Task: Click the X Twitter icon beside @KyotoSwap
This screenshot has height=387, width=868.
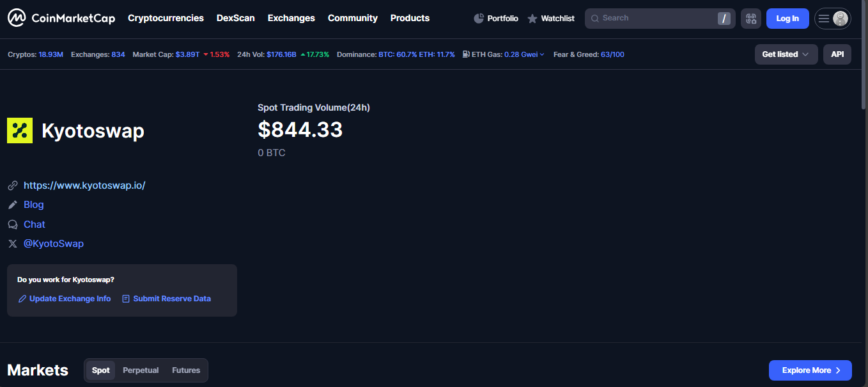Action: tap(12, 244)
